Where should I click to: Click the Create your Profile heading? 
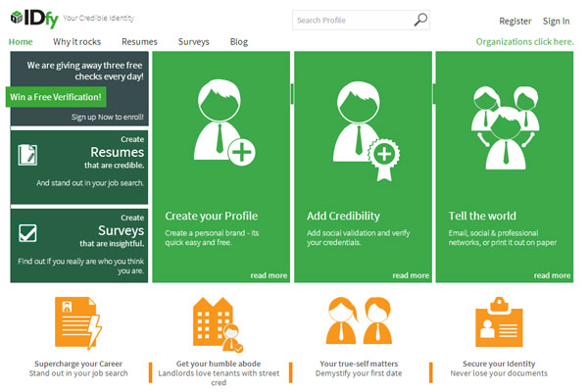(x=211, y=216)
